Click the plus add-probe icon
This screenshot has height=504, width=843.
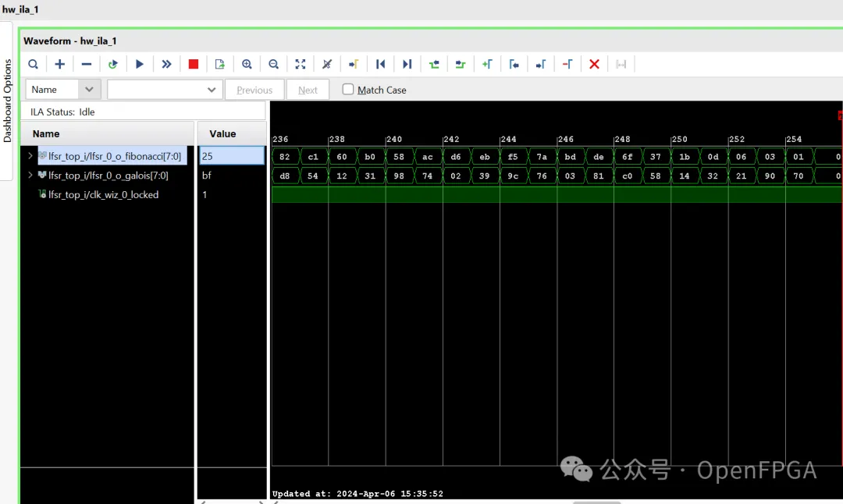59,64
